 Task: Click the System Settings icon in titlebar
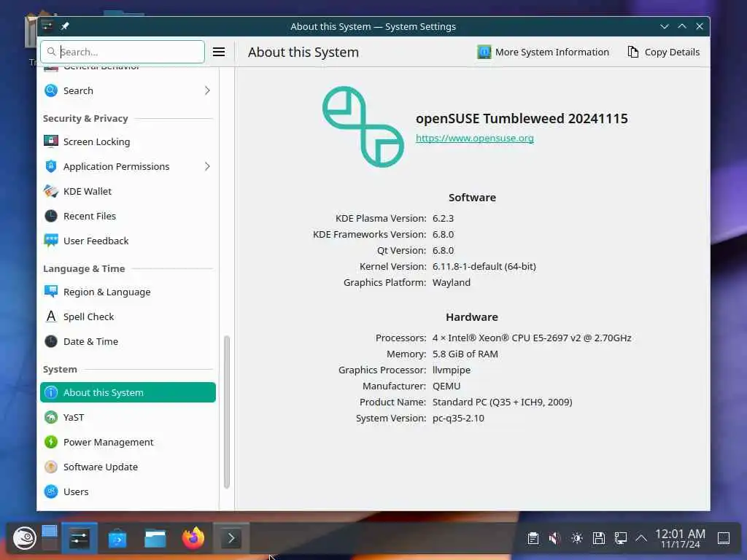pos(47,26)
